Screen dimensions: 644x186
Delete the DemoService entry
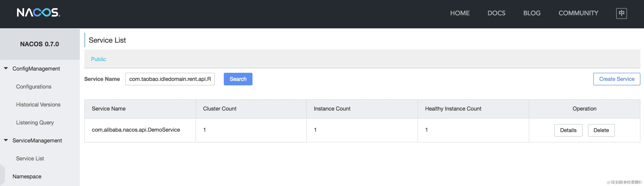(601, 130)
